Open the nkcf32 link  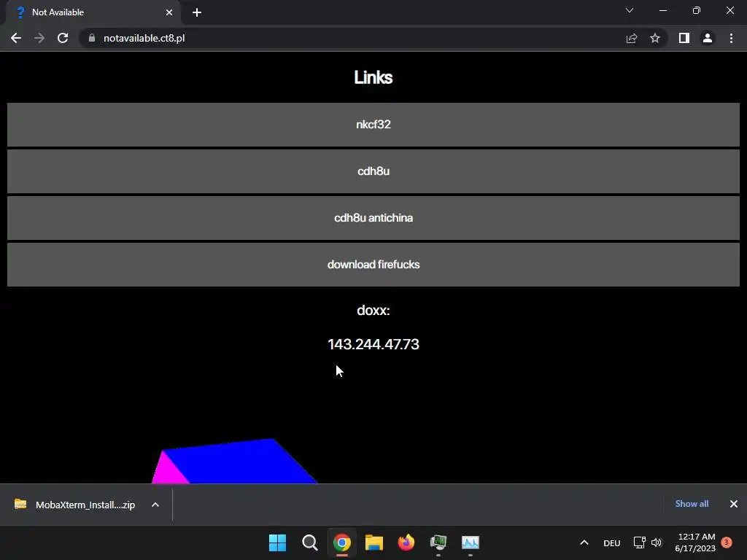[373, 125]
